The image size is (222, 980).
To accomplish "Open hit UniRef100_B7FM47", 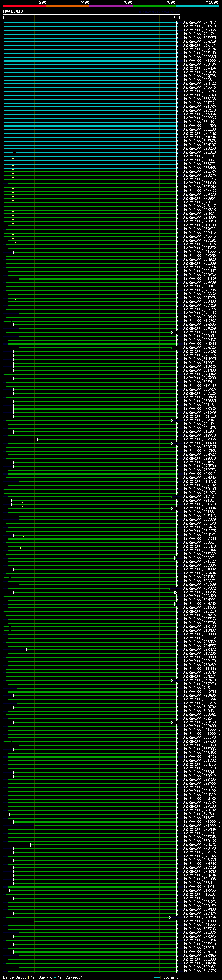I will 199,23.
